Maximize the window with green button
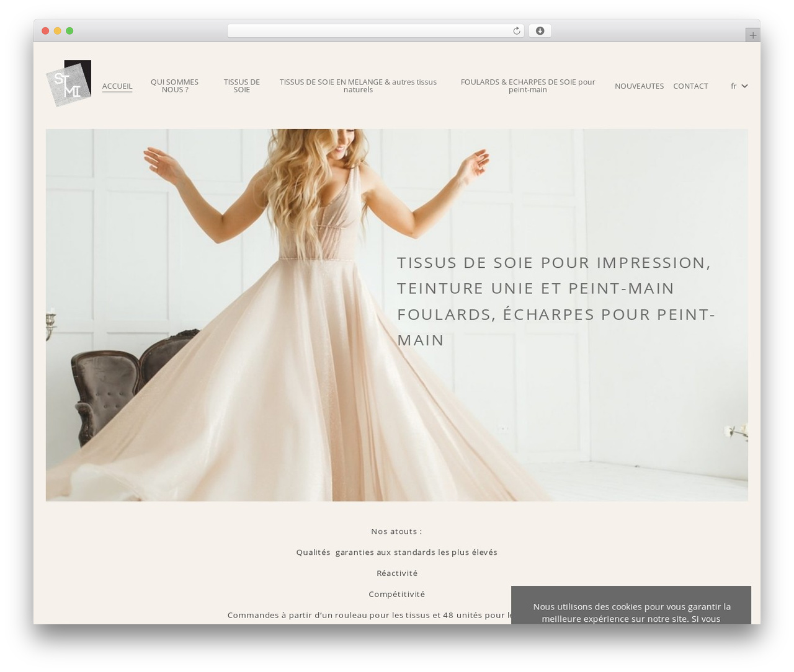The image size is (794, 672). (69, 31)
